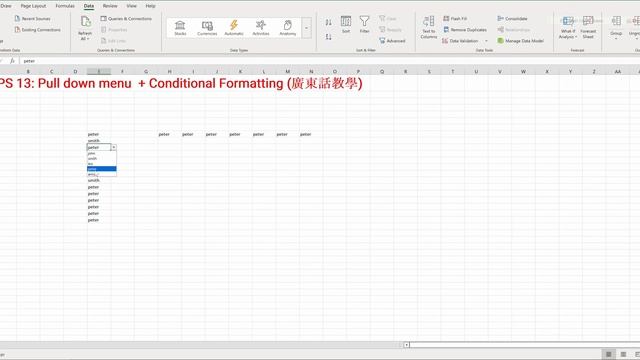Screen dimensions: 640x360
Task: Run Flash Fill
Action: click(455, 19)
